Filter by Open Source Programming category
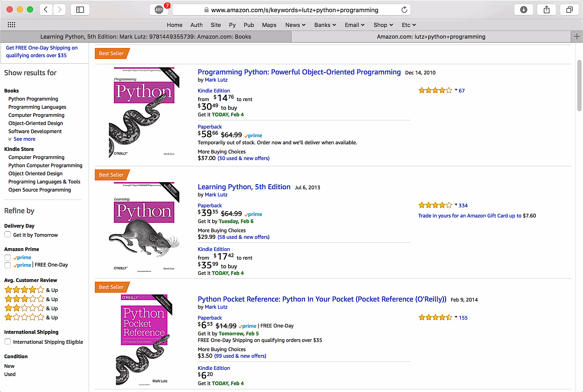 (39, 190)
